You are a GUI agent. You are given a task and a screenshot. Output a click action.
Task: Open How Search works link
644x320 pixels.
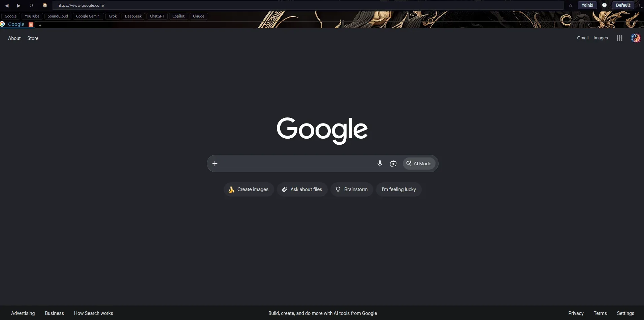(x=94, y=313)
